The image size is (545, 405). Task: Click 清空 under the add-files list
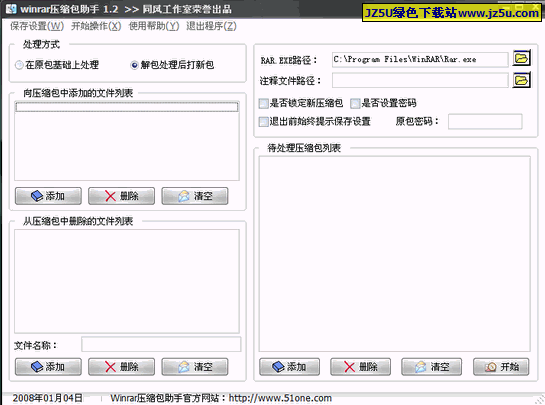195,196
